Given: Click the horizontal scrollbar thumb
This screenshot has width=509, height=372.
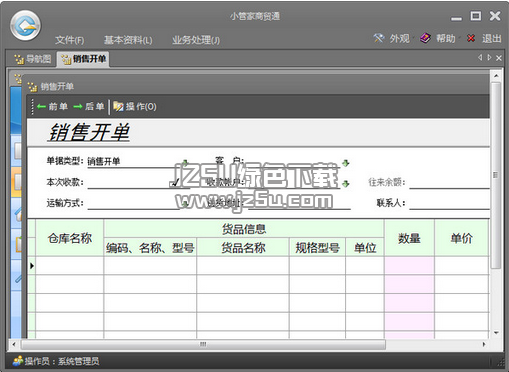Looking at the screenshot, I should [203, 344].
